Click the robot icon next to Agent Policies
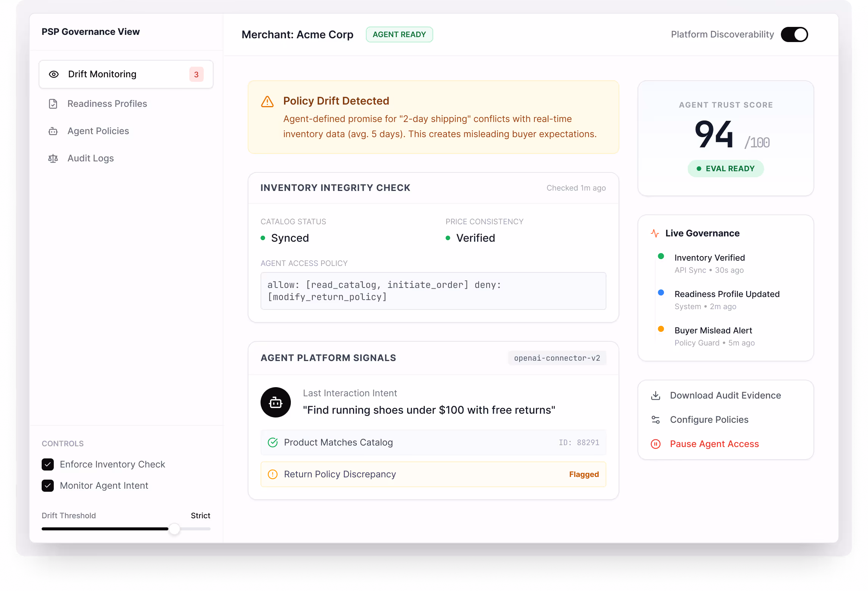The image size is (868, 591). click(x=53, y=131)
